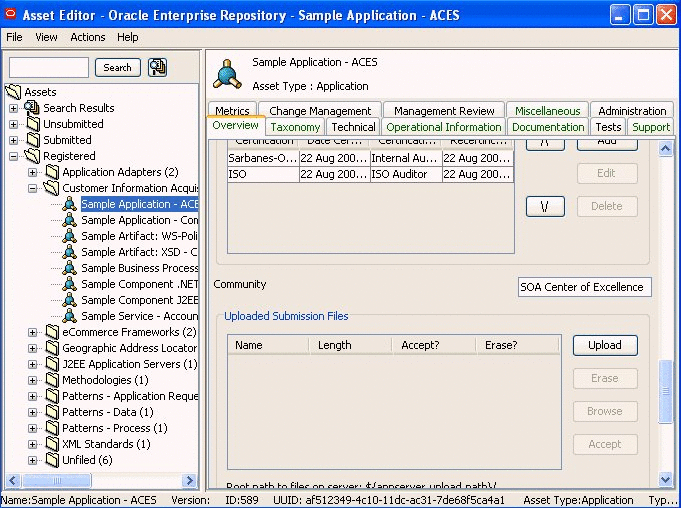The image size is (681, 508).
Task: Click the advanced search icon beside Search button
Action: 157,67
